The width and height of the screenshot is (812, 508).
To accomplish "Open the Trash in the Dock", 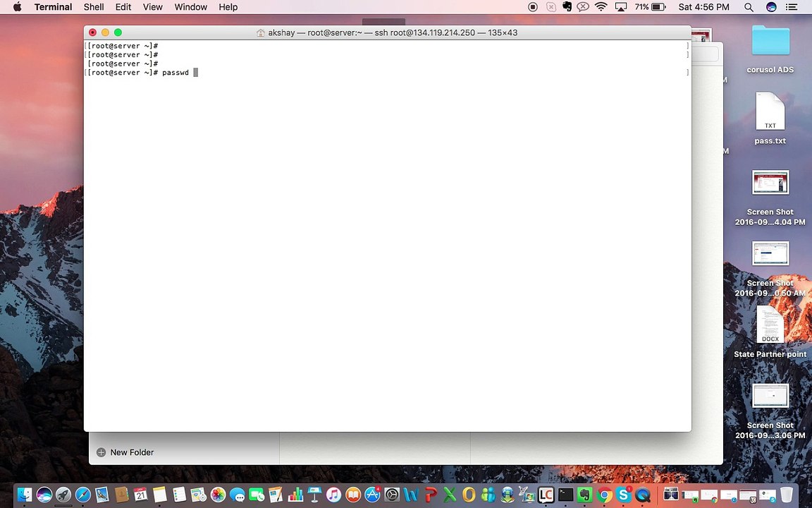I will [786, 495].
